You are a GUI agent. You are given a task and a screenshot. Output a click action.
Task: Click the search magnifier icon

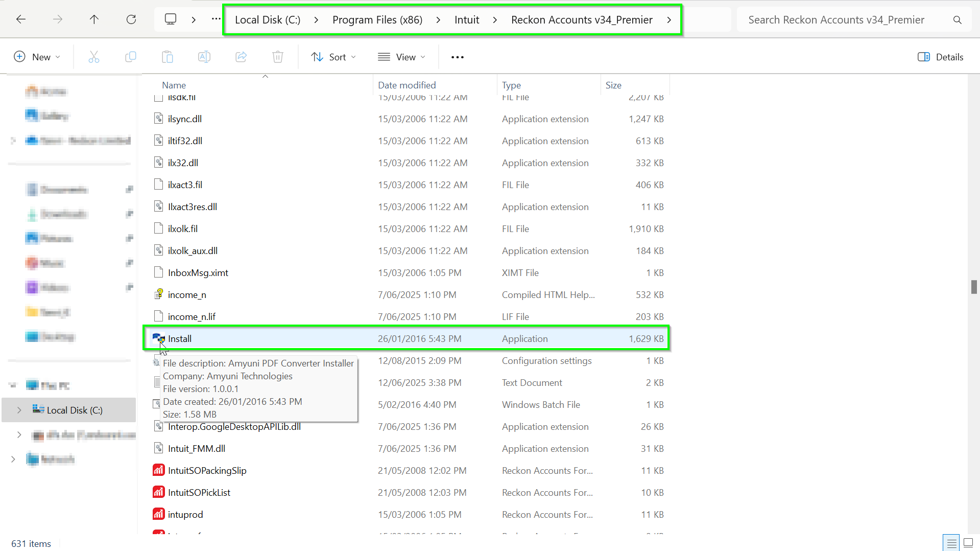(x=958, y=20)
